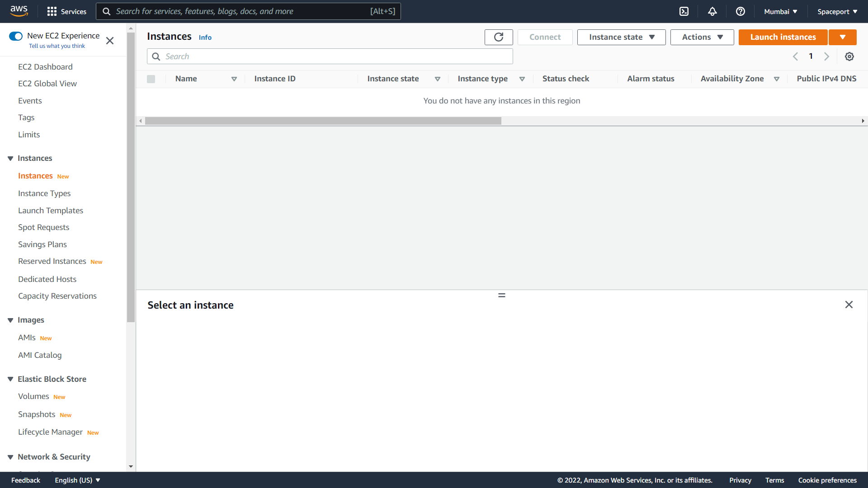Viewport: 868px width, 488px height.
Task: Open AMIs page
Action: click(27, 338)
